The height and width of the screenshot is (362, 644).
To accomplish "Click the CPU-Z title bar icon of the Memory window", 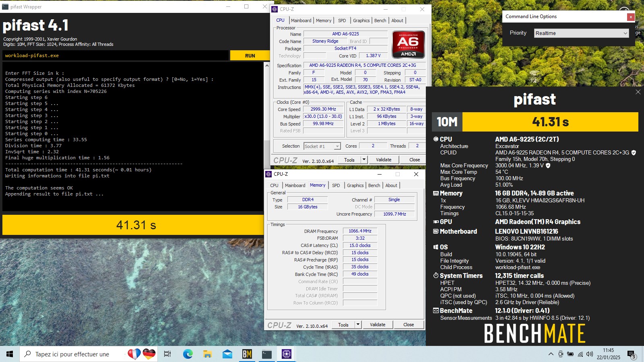I will [268, 174].
